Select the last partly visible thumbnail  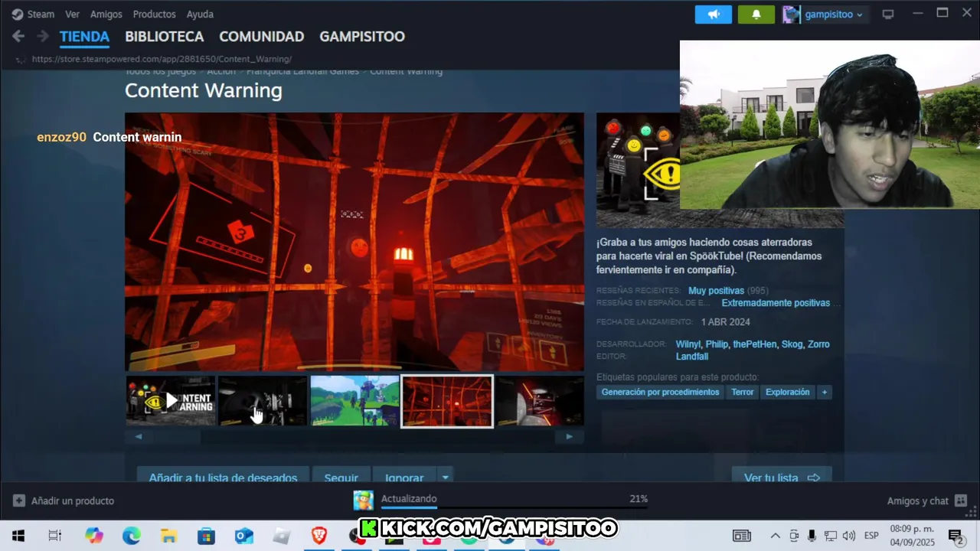coord(540,401)
